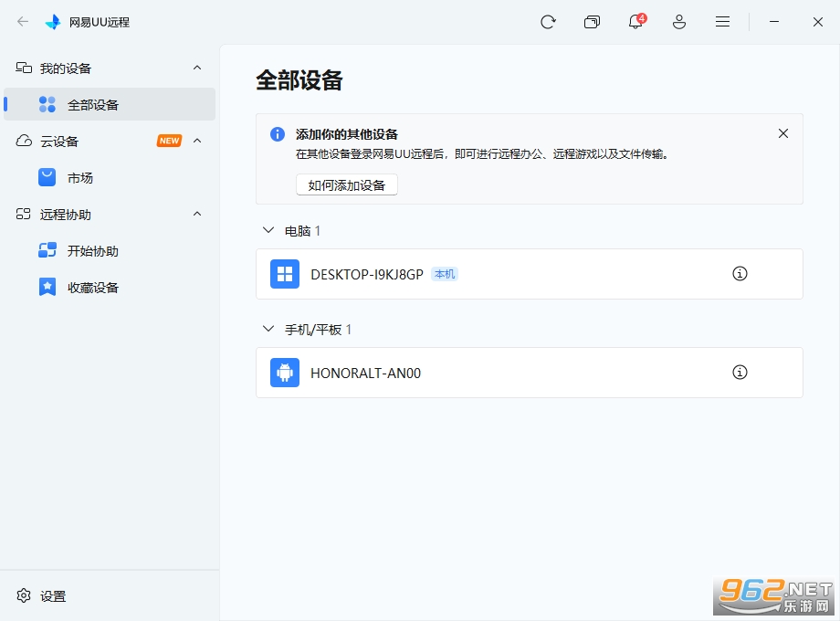This screenshot has width=840, height=621.
Task: Show info for HONORALT-AN00
Action: tap(740, 373)
